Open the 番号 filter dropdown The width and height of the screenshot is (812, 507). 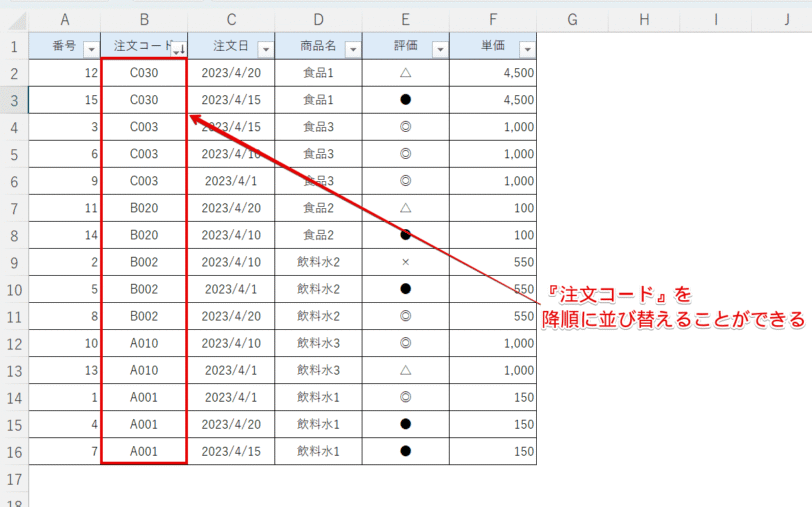tap(91, 49)
